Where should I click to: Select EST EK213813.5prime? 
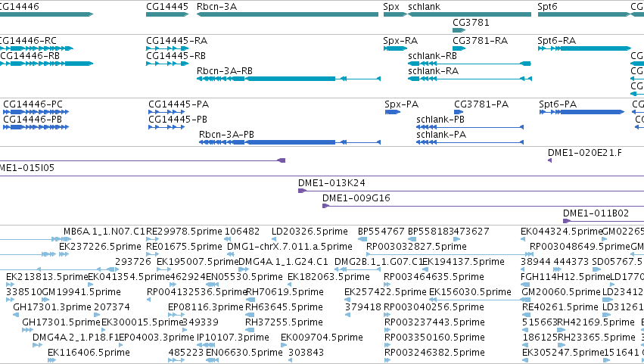tap(47, 277)
